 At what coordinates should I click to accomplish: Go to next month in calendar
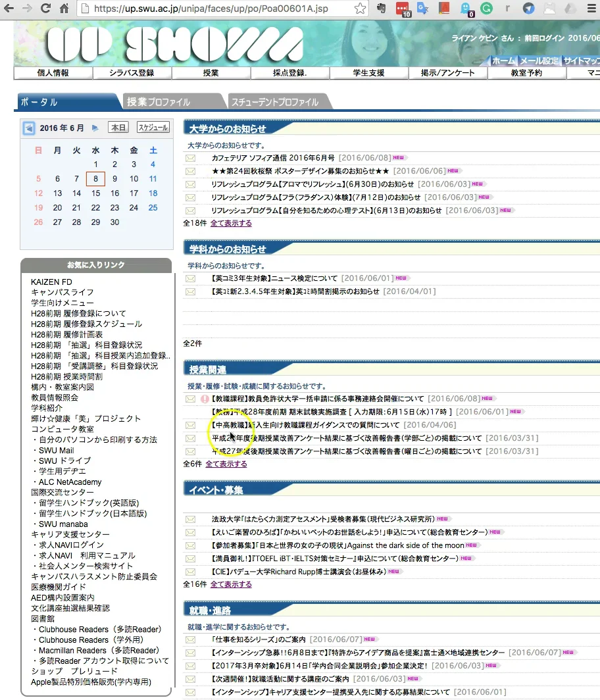click(x=95, y=128)
